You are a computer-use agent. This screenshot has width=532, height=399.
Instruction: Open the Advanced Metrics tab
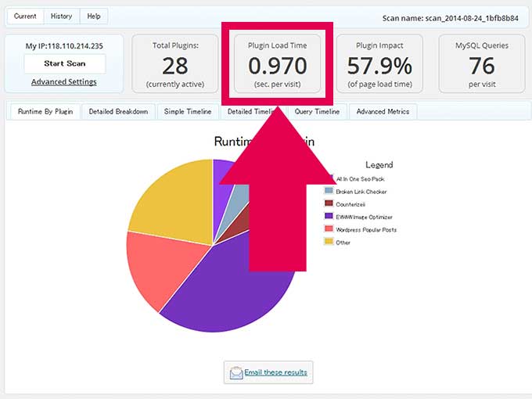[383, 112]
